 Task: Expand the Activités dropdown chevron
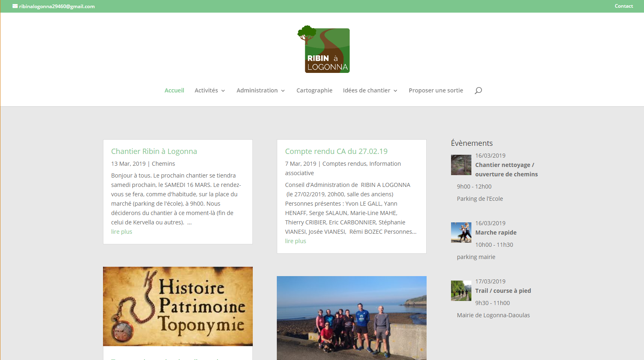click(223, 91)
